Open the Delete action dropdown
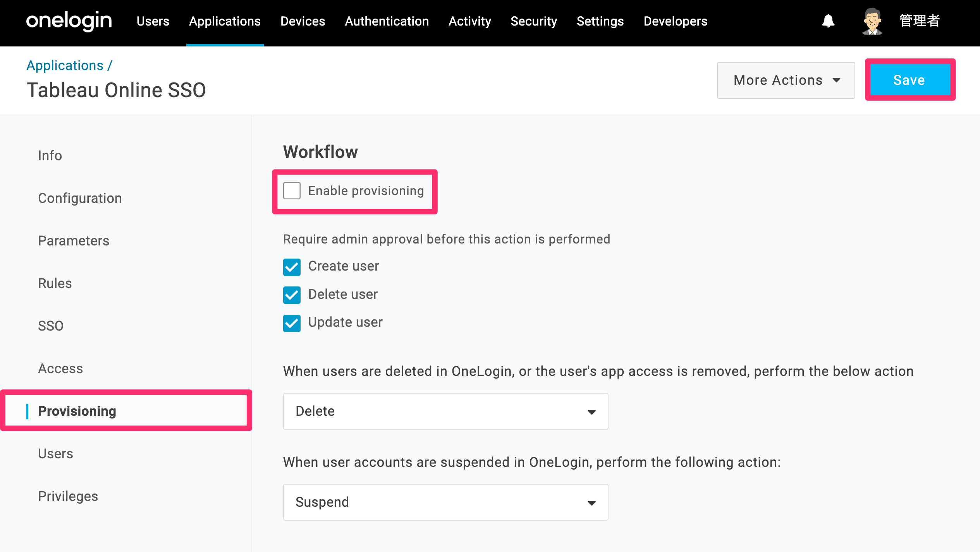The image size is (980, 552). [x=445, y=411]
